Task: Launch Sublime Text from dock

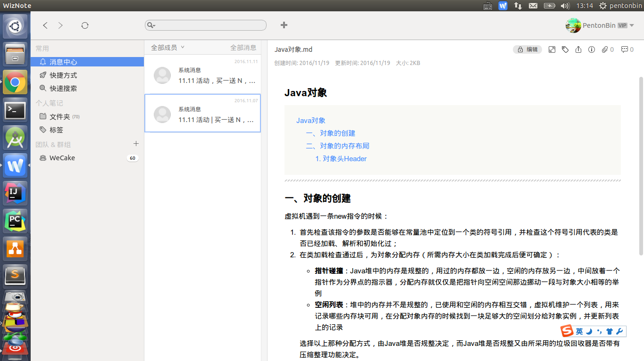Action: pos(15,276)
